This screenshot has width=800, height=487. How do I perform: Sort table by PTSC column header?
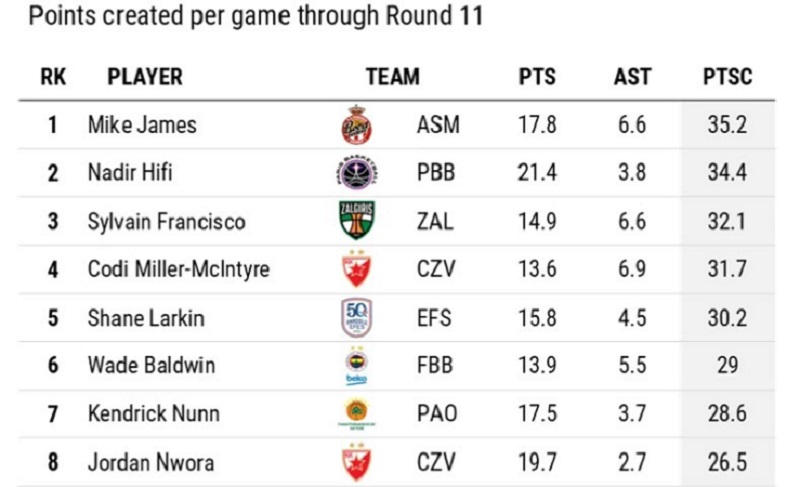(x=727, y=77)
